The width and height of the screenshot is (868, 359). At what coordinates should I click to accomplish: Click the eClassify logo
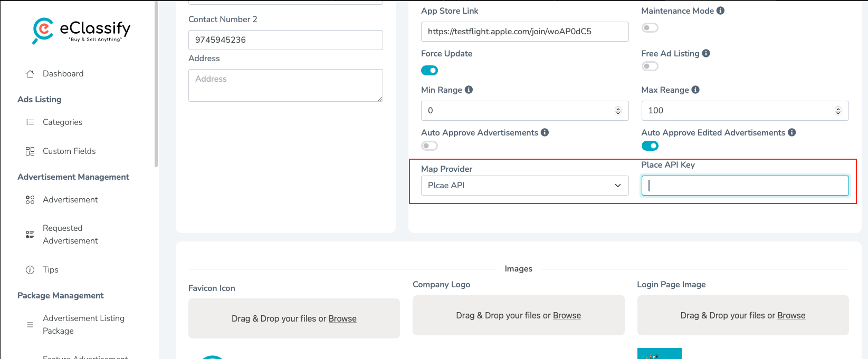coord(81,31)
